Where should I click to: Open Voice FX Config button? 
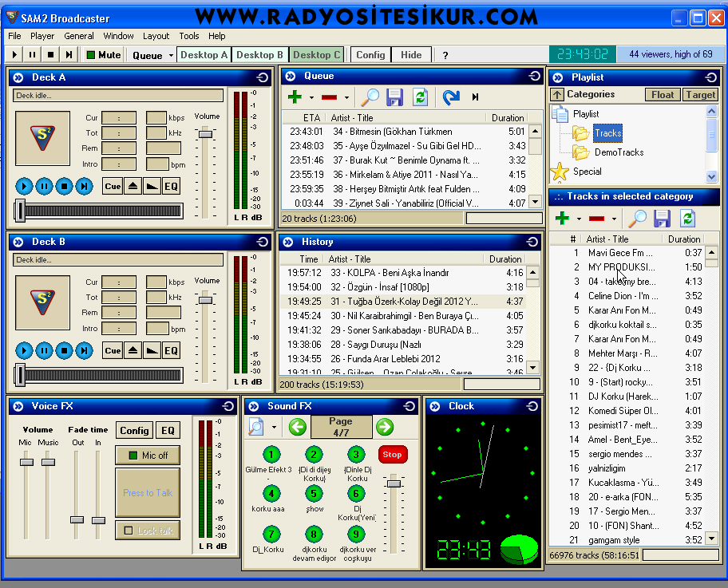pos(134,431)
